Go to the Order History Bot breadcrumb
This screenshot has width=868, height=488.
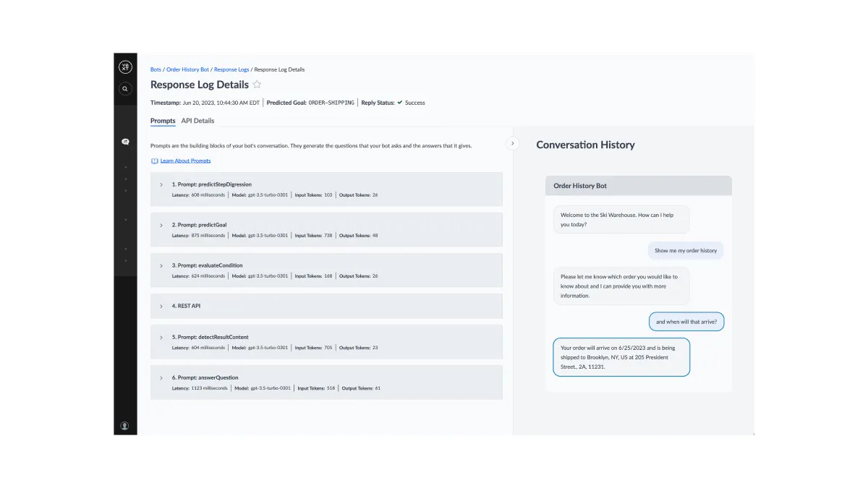click(187, 69)
